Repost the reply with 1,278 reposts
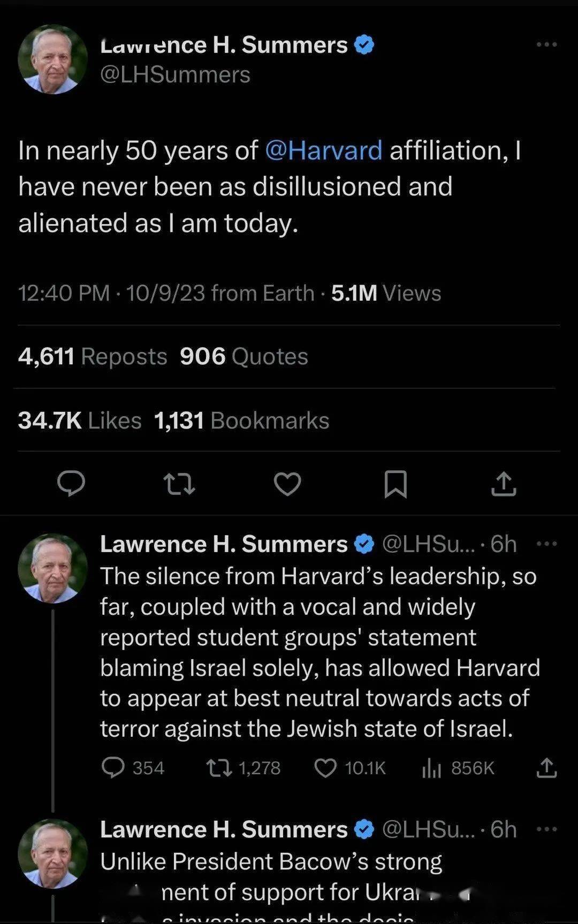 219,768
